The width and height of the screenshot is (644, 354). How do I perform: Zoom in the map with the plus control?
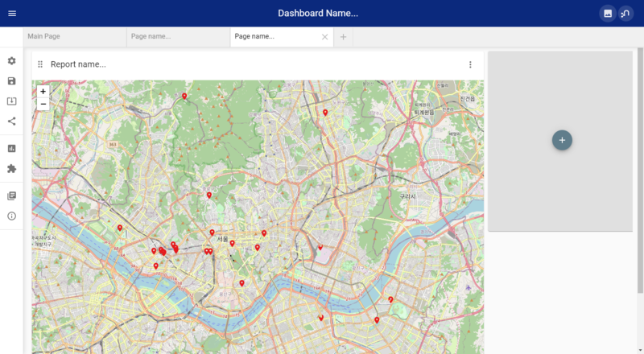click(43, 91)
